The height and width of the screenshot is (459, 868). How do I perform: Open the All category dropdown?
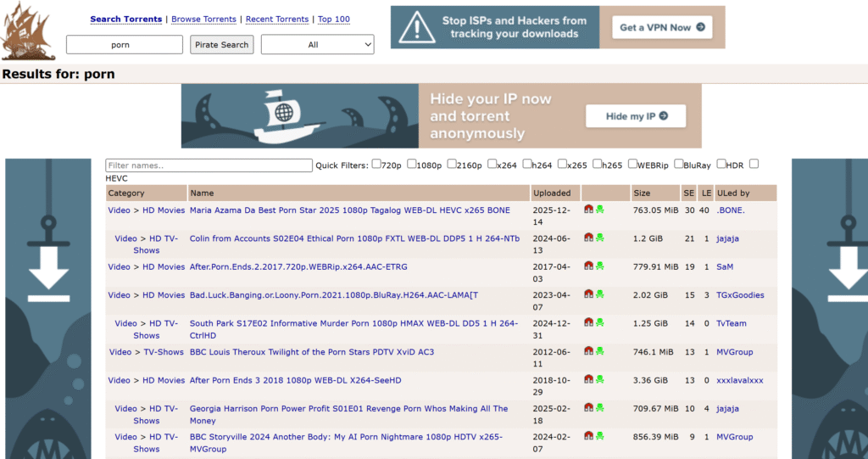click(x=318, y=45)
